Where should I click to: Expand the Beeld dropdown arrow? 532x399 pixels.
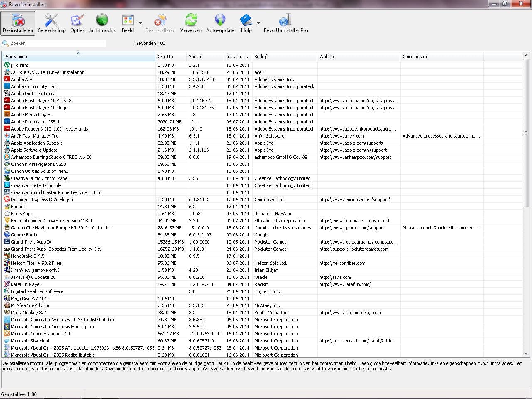140,23
